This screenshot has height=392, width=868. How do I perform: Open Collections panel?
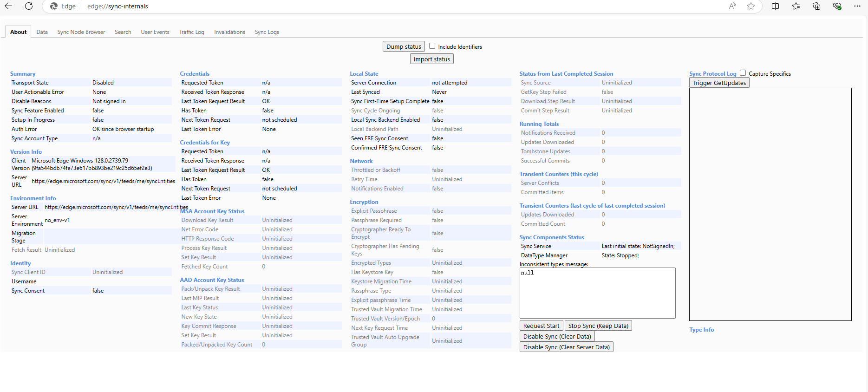click(x=816, y=6)
